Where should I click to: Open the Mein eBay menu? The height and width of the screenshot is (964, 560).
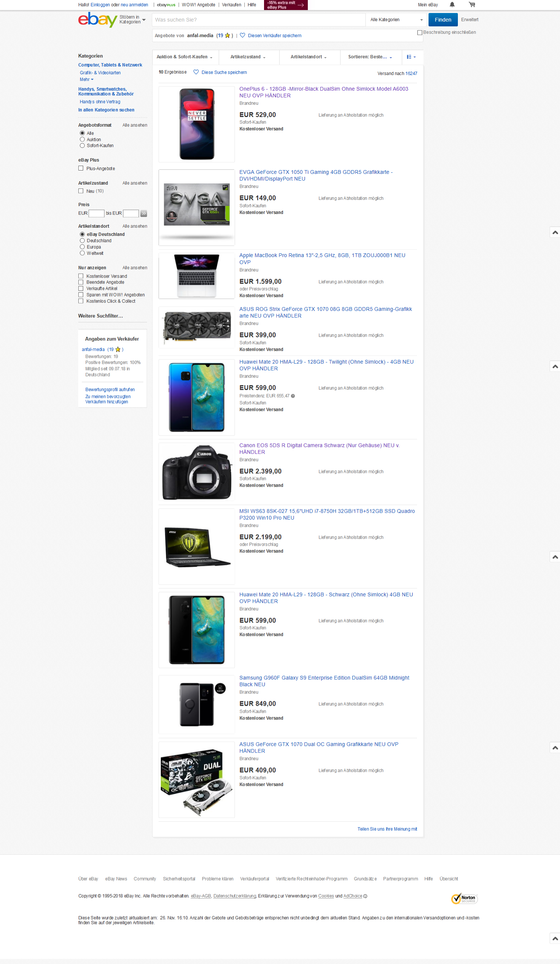[428, 5]
